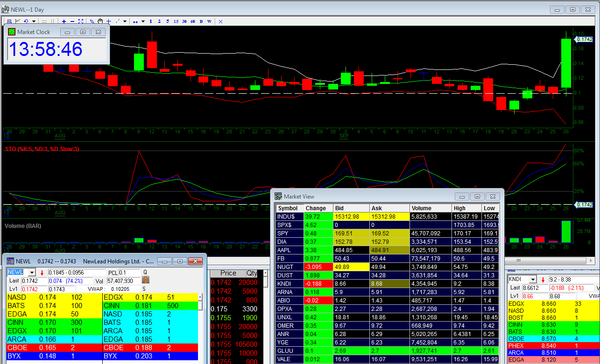Select the crosshair cursor tool
600x364 pixels.
click(x=108, y=21)
